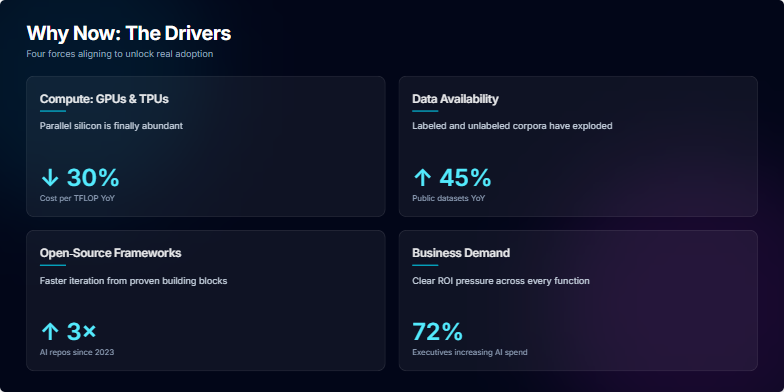Click 'Faster iteration from proven building blocks' text

tap(134, 281)
